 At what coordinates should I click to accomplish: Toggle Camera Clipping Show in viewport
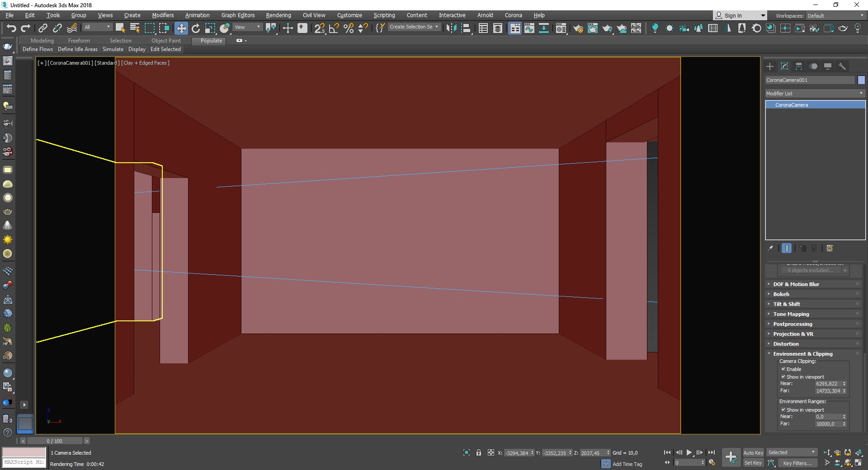pos(783,376)
